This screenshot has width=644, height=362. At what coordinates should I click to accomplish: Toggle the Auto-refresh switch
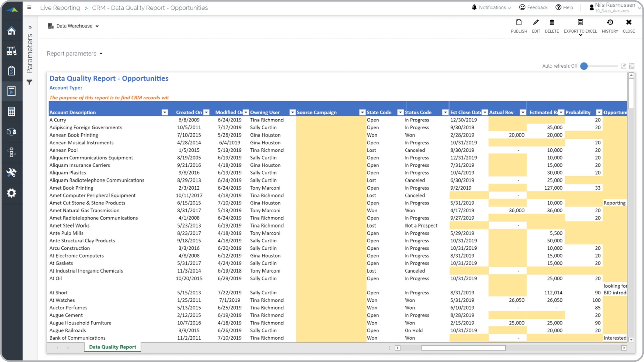pyautogui.click(x=584, y=66)
